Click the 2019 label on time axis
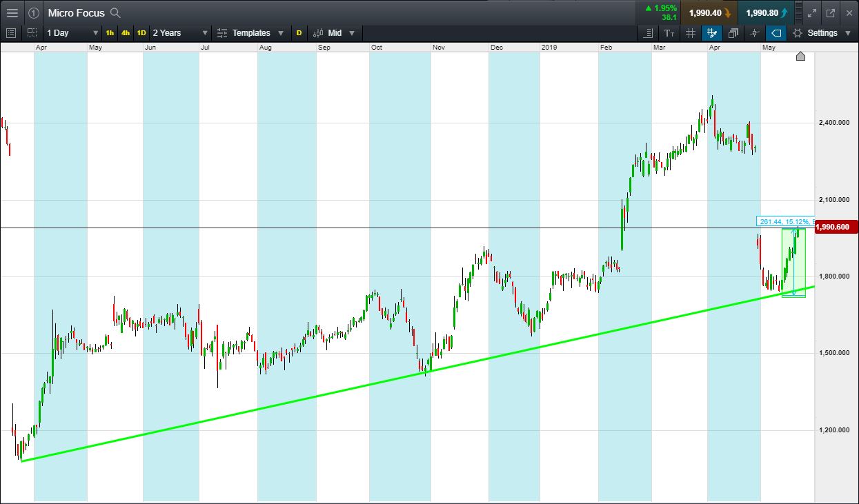Screen dimensions: 859x504 click(x=550, y=47)
